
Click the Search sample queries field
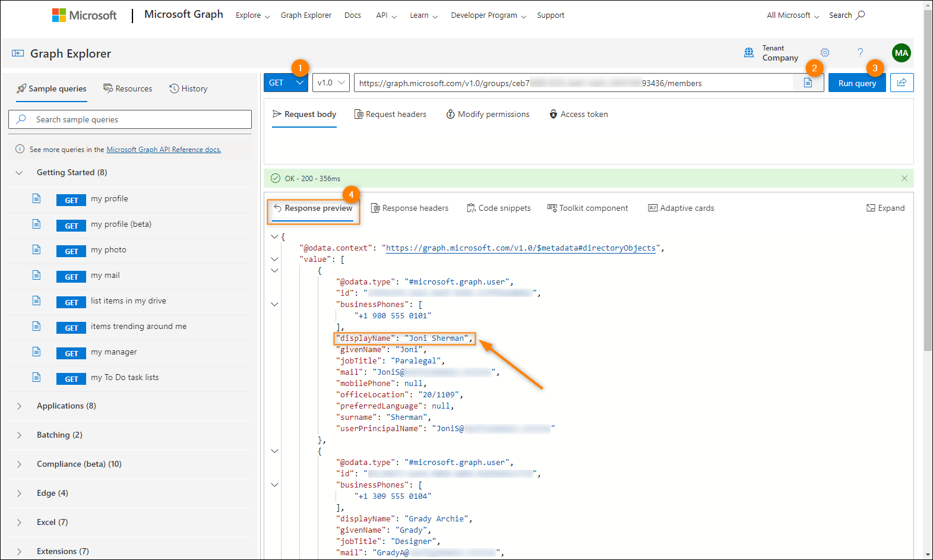130,119
